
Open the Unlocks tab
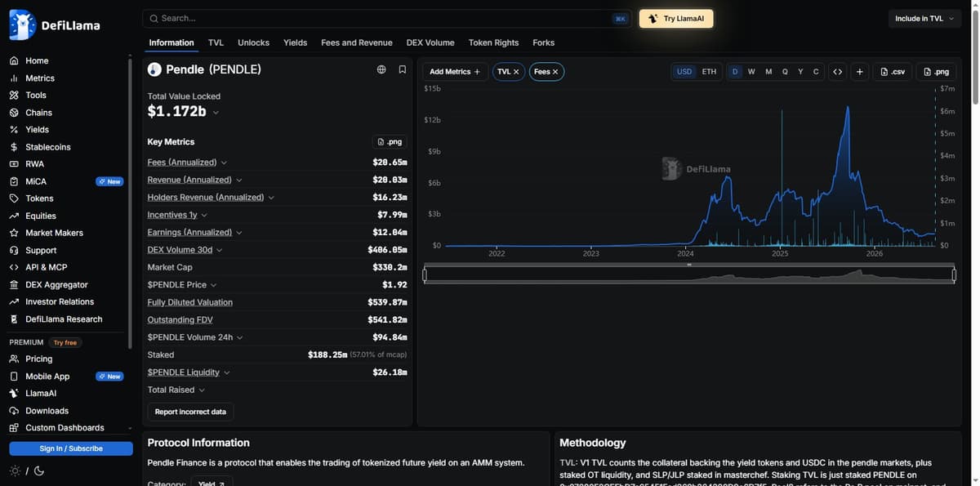253,42
